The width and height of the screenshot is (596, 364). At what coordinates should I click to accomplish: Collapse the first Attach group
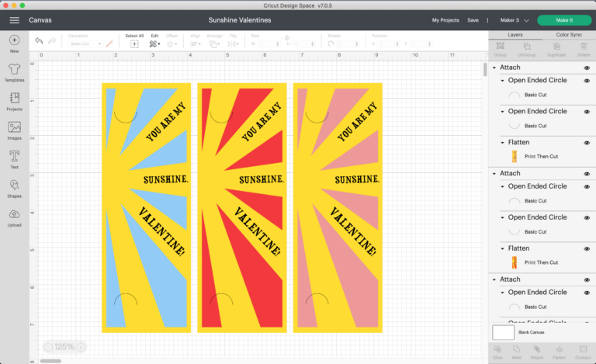pos(495,68)
